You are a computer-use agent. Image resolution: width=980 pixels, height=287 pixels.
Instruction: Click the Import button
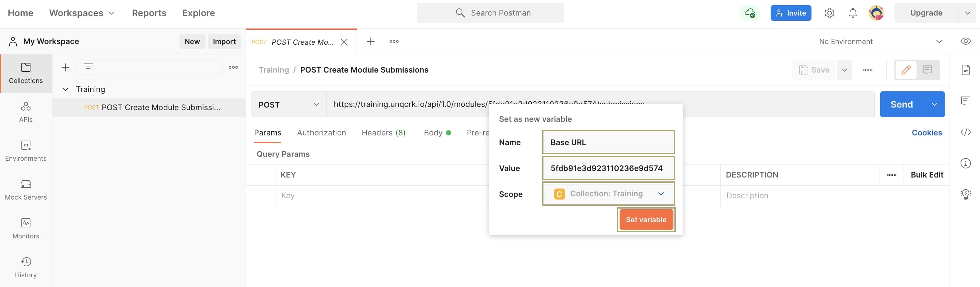[x=225, y=41]
